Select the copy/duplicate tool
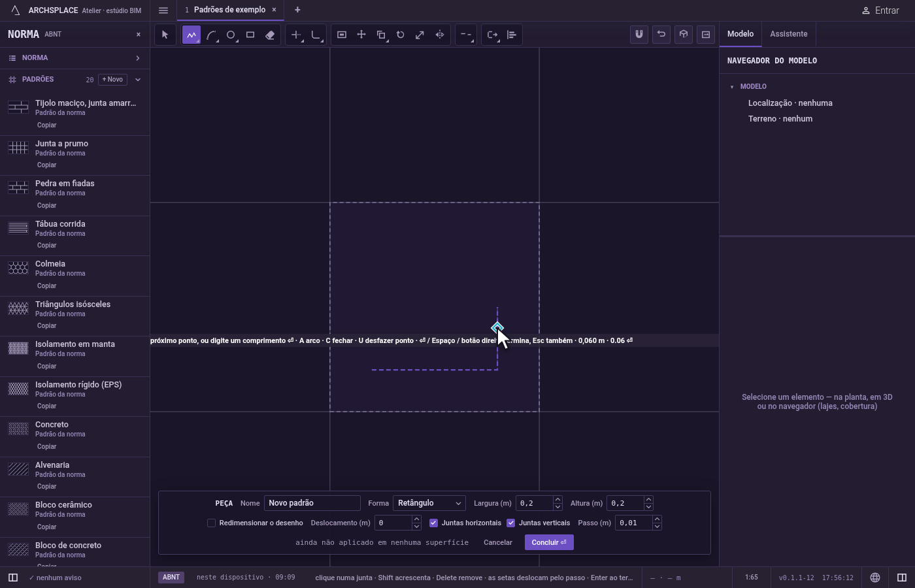Image resolution: width=915 pixels, height=588 pixels. click(381, 35)
